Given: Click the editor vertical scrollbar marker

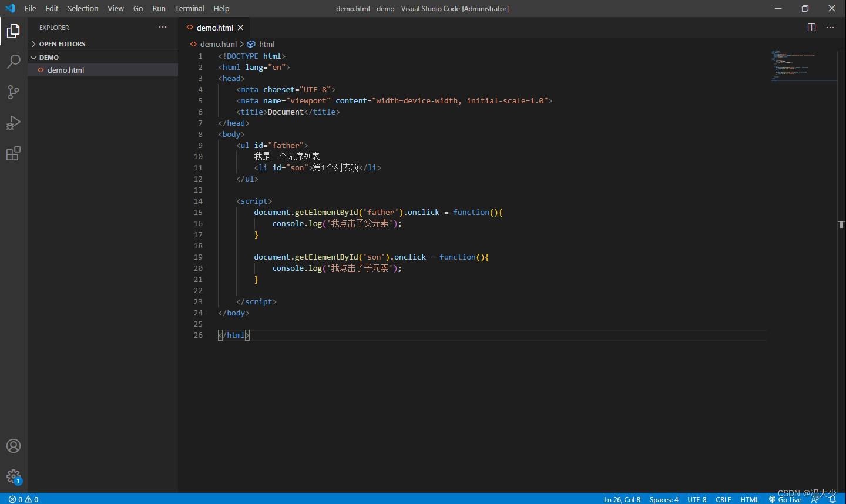Looking at the screenshot, I should click(x=841, y=224).
